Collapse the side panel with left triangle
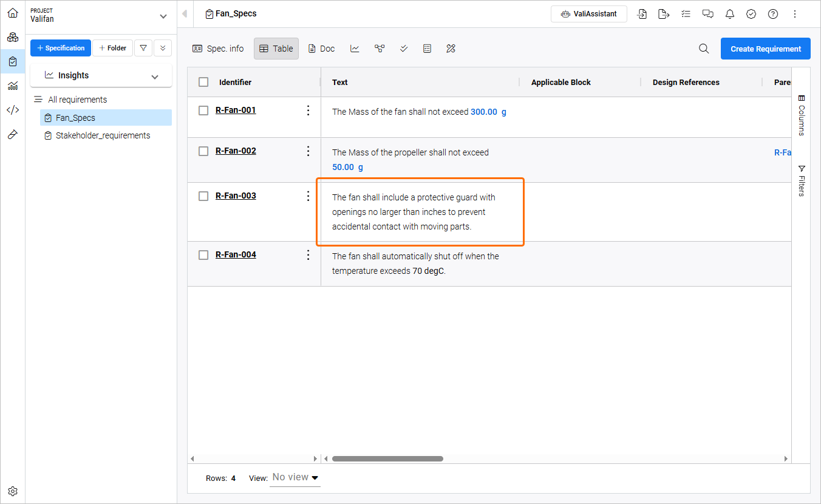This screenshot has width=821, height=504. click(x=185, y=14)
